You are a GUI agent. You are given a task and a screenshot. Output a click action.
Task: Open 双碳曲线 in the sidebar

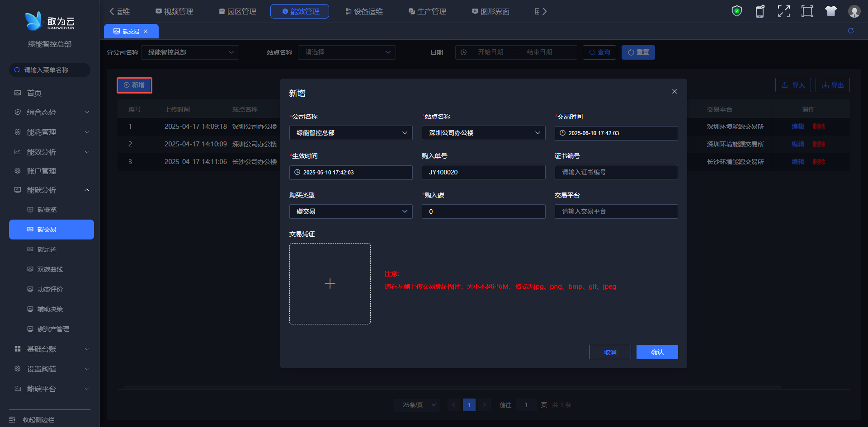tap(52, 269)
